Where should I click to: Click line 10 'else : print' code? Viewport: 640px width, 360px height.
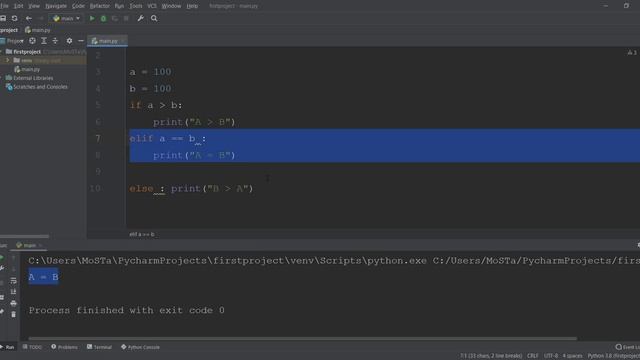pyautogui.click(x=191, y=189)
